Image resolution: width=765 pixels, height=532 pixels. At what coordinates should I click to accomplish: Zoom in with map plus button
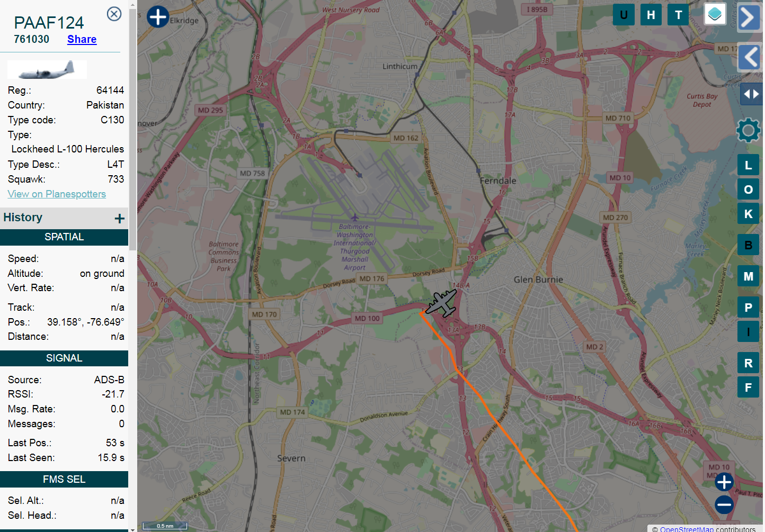[724, 482]
